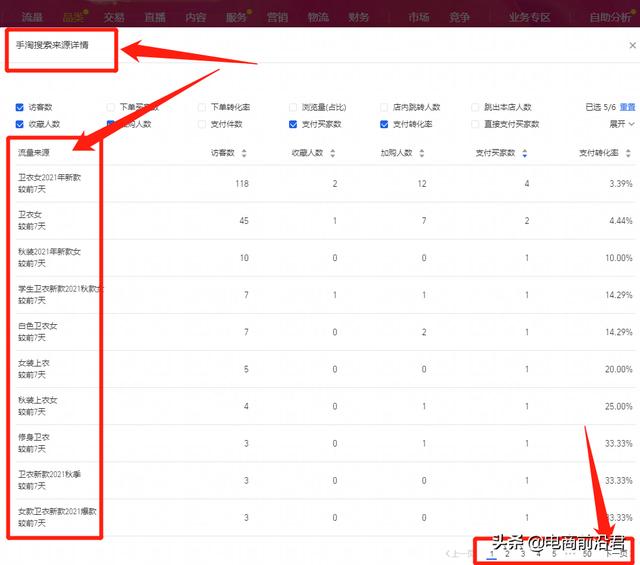
Task: Click conversion rate value 10.00%
Action: click(x=619, y=258)
